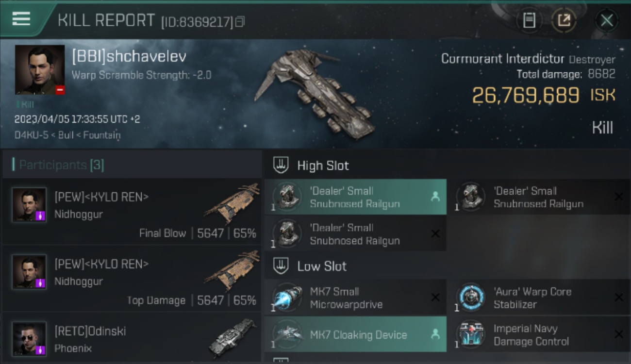View the Top Damage KYLO REN participant
Viewport: 631px width, 364px height.
pyautogui.click(x=132, y=279)
